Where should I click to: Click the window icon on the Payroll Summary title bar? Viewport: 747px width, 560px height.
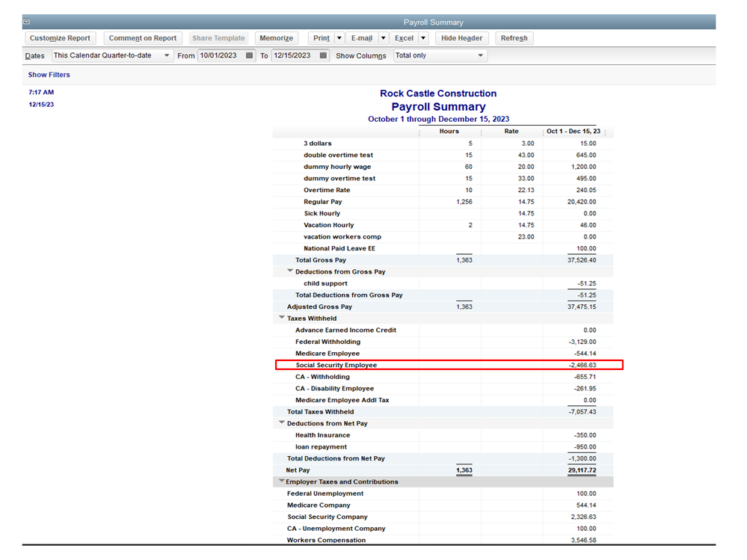pos(27,22)
